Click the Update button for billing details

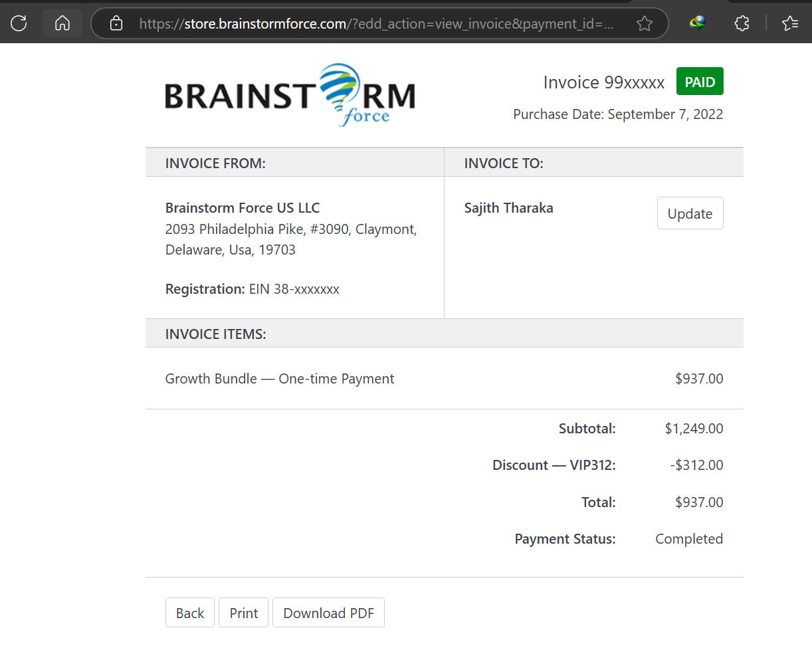coord(690,213)
